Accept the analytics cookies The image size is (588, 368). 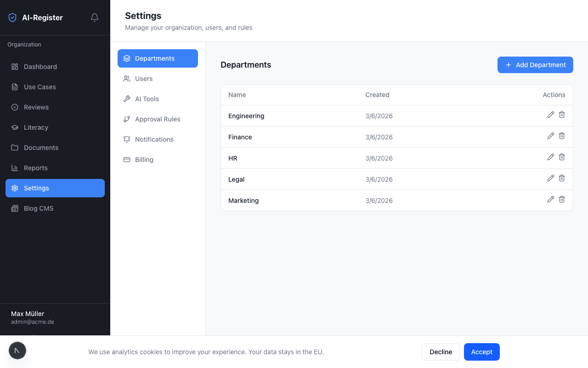click(x=481, y=352)
